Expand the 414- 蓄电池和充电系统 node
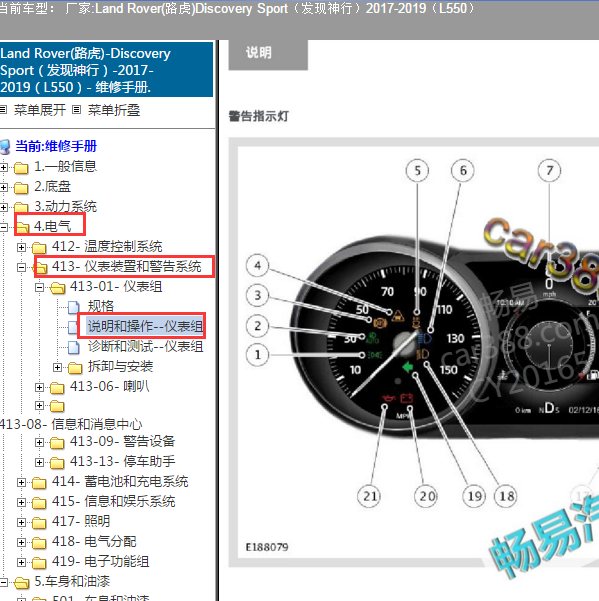The image size is (599, 601). [21, 483]
